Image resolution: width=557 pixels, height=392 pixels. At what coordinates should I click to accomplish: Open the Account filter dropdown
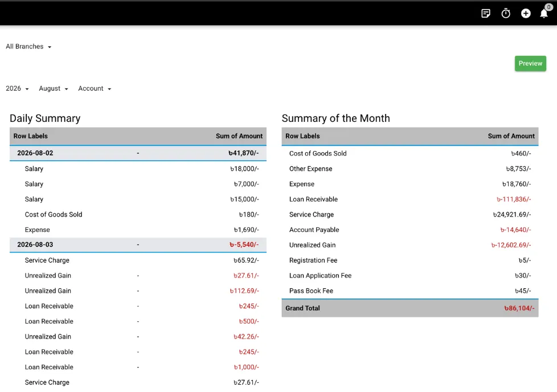click(x=95, y=88)
